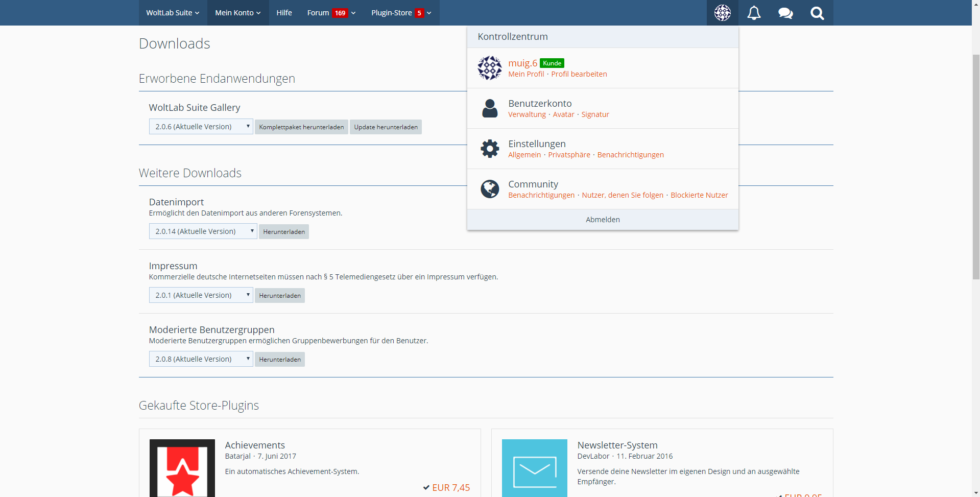This screenshot has width=980, height=497.
Task: Expand the WoltLab Suite Gallery version dropdown
Action: coord(201,127)
